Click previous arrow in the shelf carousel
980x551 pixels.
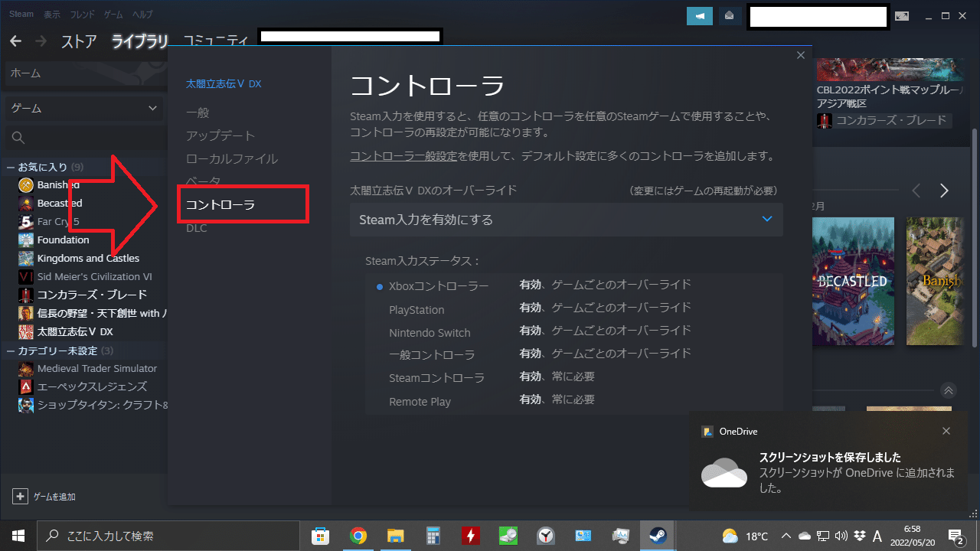(x=916, y=191)
